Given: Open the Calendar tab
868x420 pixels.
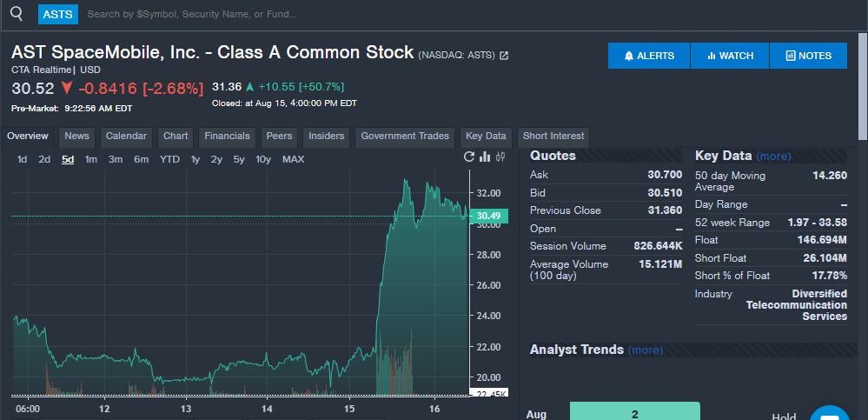Looking at the screenshot, I should (126, 137).
